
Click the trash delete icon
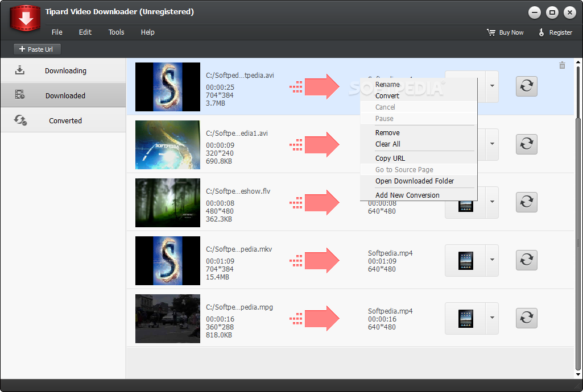click(562, 65)
